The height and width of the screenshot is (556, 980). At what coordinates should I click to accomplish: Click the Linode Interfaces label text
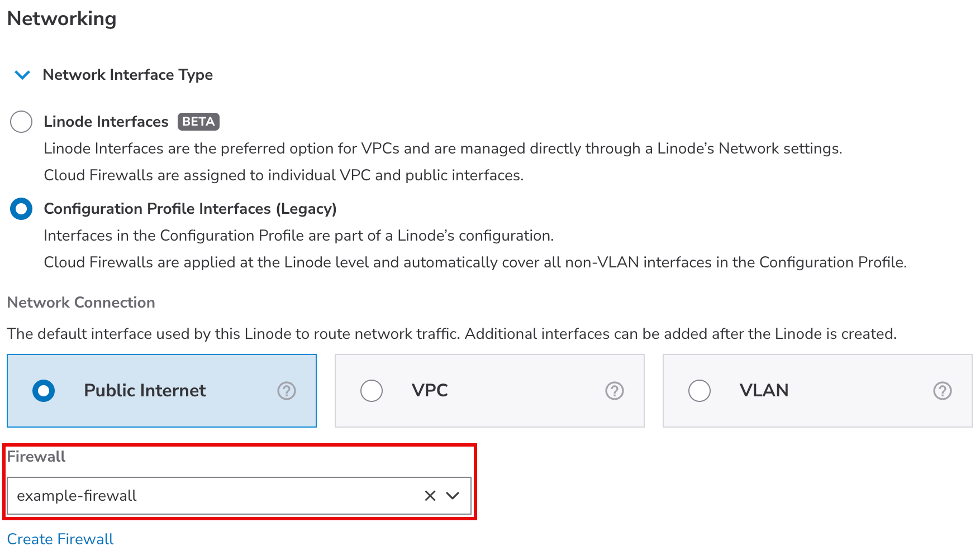[106, 122]
